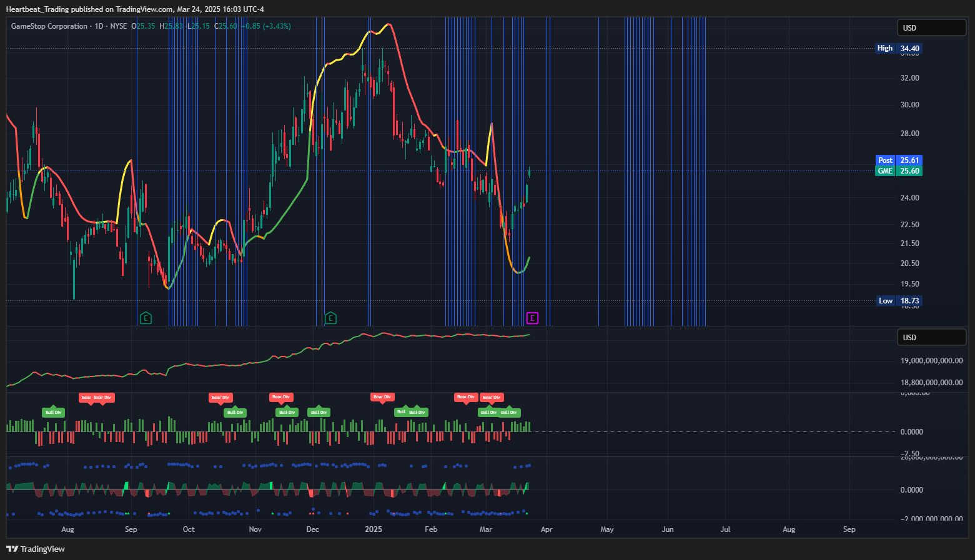Click the Feb label on the time axis
The height and width of the screenshot is (560, 975).
(431, 529)
